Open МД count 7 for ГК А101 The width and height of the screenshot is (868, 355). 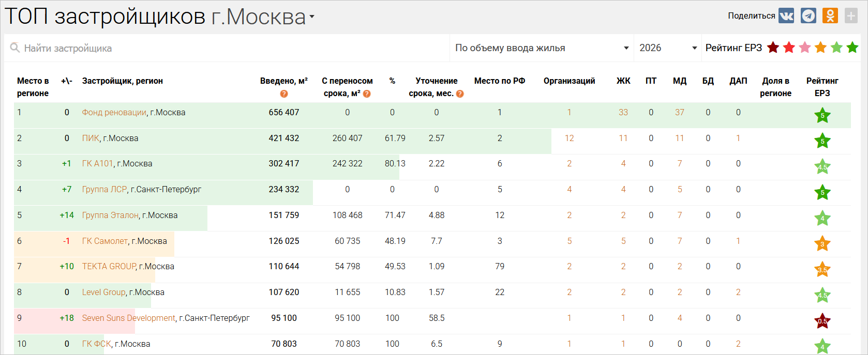pos(680,163)
